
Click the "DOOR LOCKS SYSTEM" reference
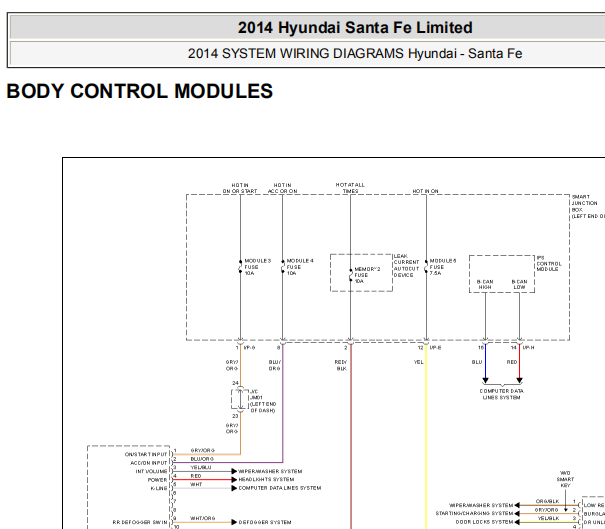coord(484,522)
